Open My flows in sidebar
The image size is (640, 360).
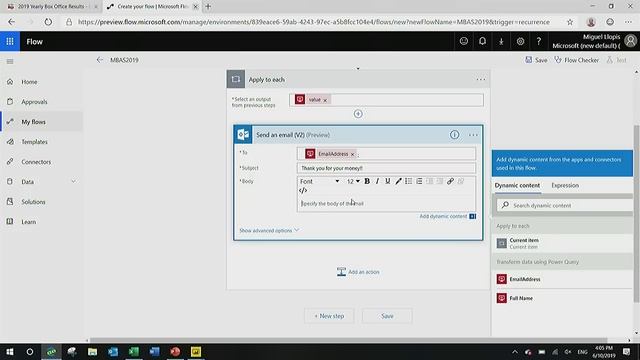41,122
